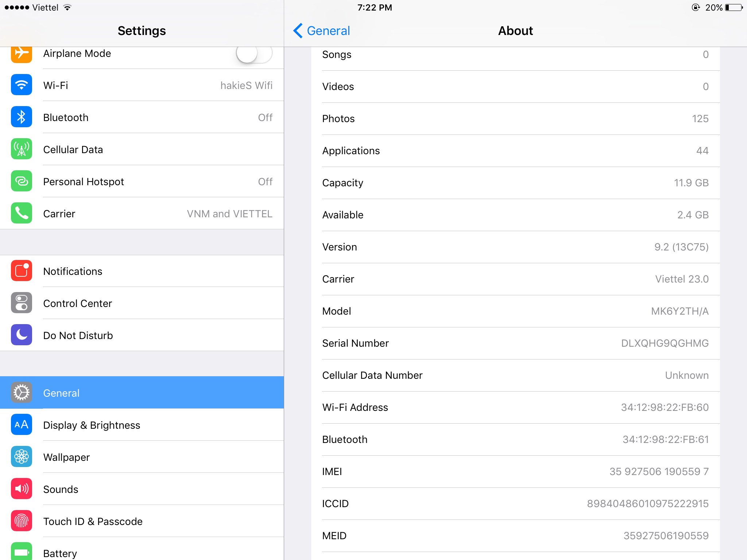This screenshot has width=747, height=560.
Task: Open Display & Brightness settings
Action: coord(142,425)
